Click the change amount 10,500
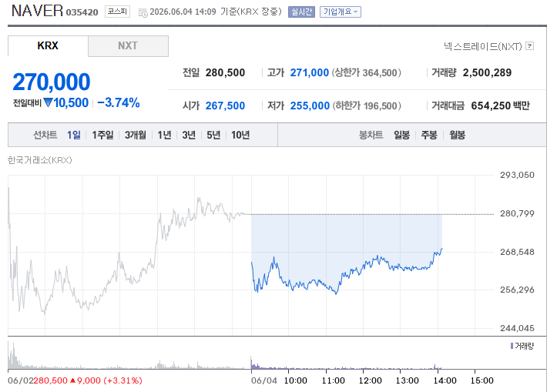 point(71,102)
